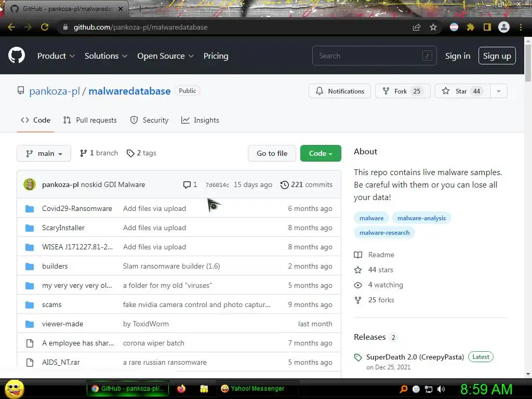This screenshot has height=399, width=532.
Task: Bookmark this page with the star icon
Action: tap(433, 27)
